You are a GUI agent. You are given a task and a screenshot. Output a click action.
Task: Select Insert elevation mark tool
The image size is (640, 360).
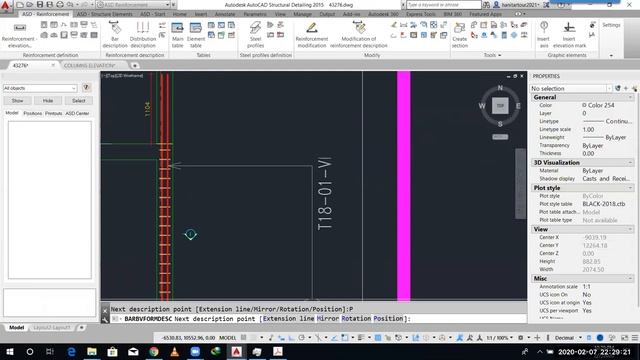pyautogui.click(x=569, y=35)
